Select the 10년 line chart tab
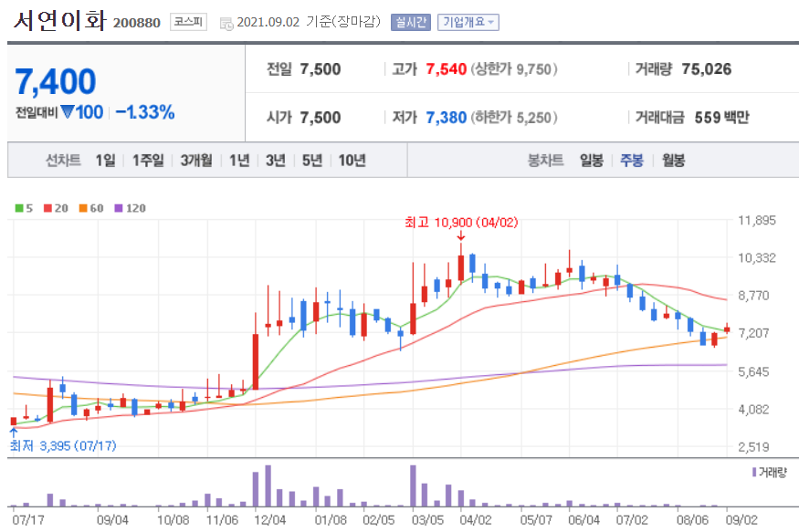Viewport: 799px width, 532px height. (x=352, y=161)
